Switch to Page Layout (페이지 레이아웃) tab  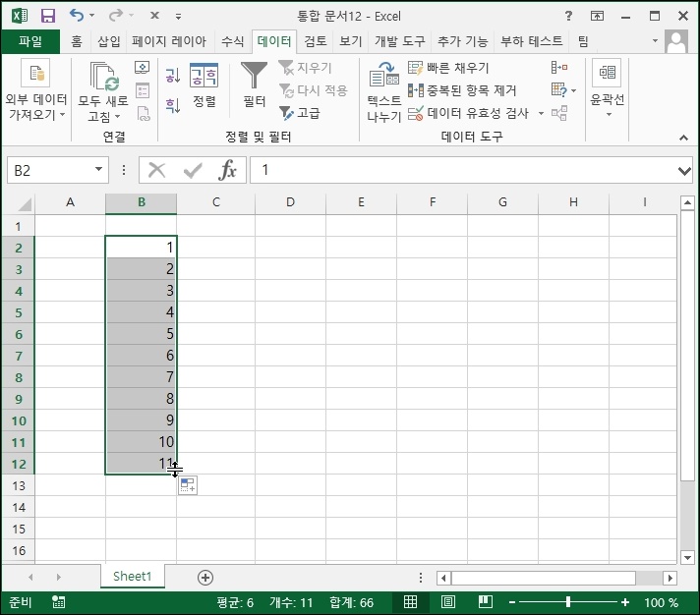(x=169, y=41)
